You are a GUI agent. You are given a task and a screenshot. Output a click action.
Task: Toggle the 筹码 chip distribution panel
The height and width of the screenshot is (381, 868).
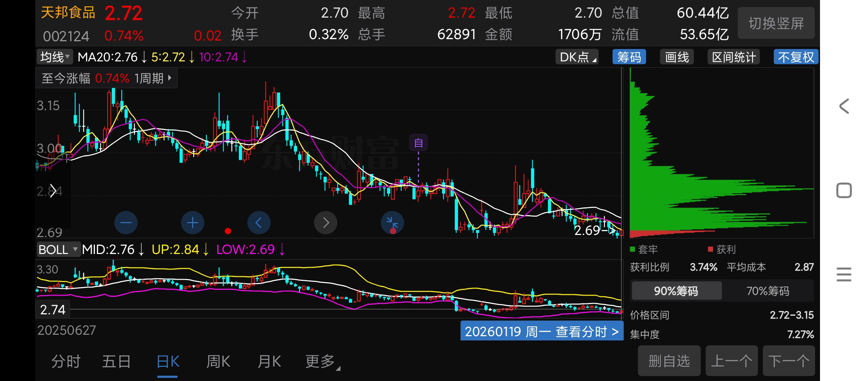629,57
